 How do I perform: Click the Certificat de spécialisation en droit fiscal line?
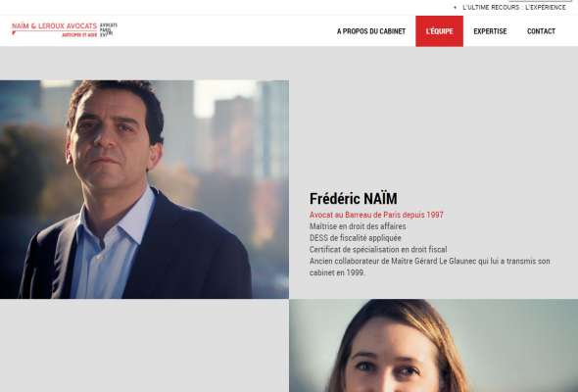[x=378, y=249]
